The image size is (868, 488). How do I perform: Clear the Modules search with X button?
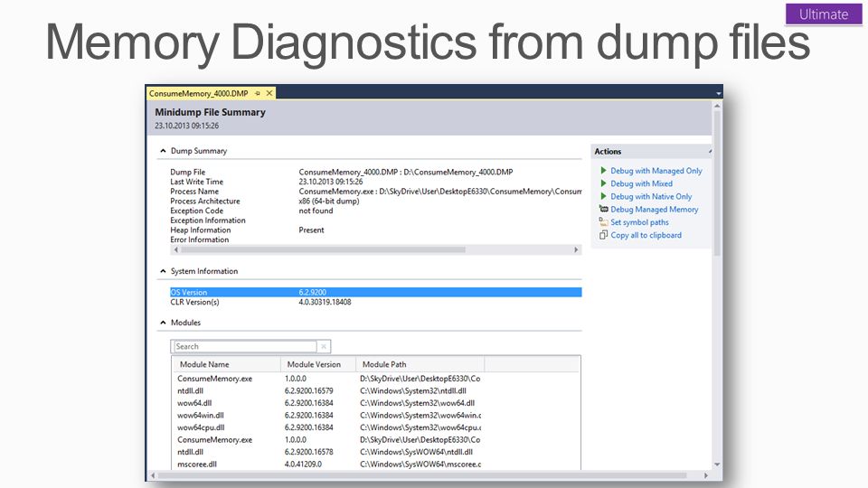click(x=324, y=346)
